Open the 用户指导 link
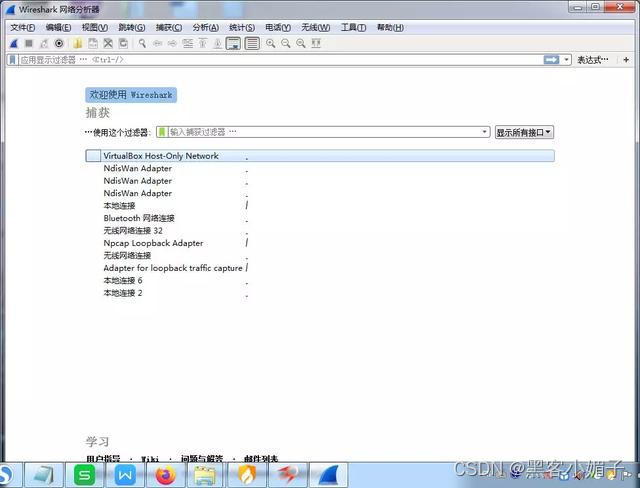The height and width of the screenshot is (488, 640). tap(103, 459)
